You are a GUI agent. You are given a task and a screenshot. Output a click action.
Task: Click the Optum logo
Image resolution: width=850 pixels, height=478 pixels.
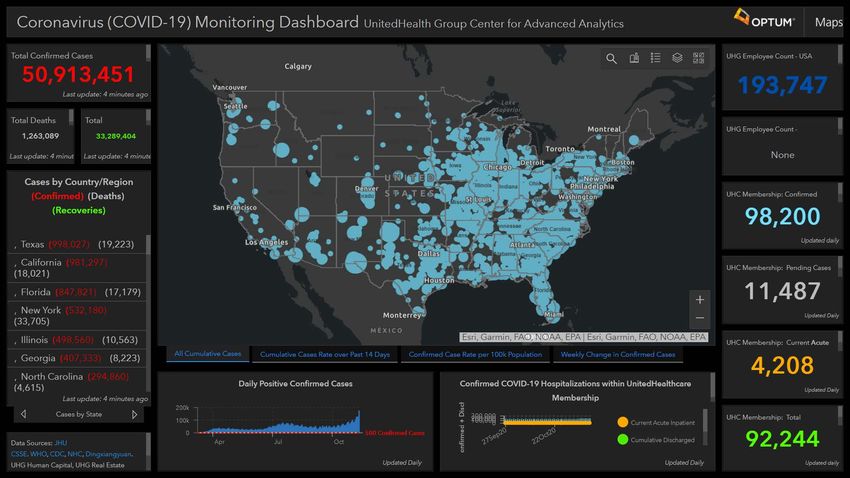[764, 20]
